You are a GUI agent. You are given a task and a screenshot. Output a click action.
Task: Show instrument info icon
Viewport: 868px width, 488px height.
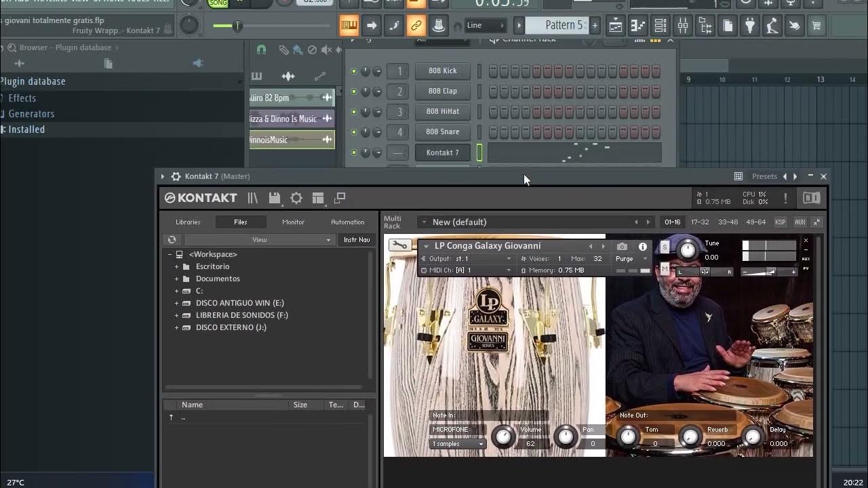click(x=643, y=247)
